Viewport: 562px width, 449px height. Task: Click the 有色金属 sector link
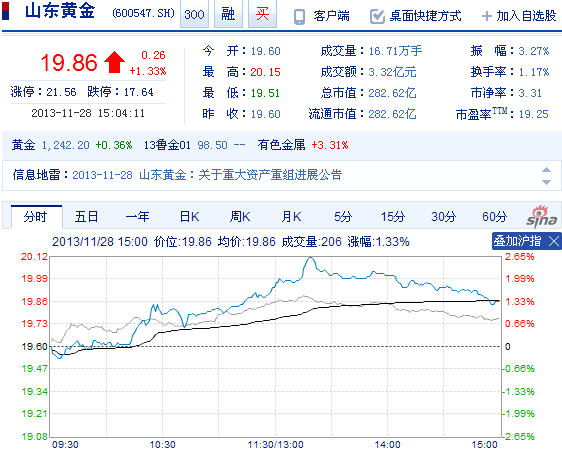pos(281,145)
